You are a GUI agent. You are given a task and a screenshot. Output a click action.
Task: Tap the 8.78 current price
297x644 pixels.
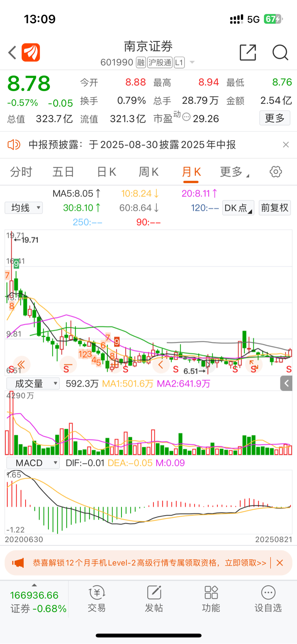click(29, 83)
